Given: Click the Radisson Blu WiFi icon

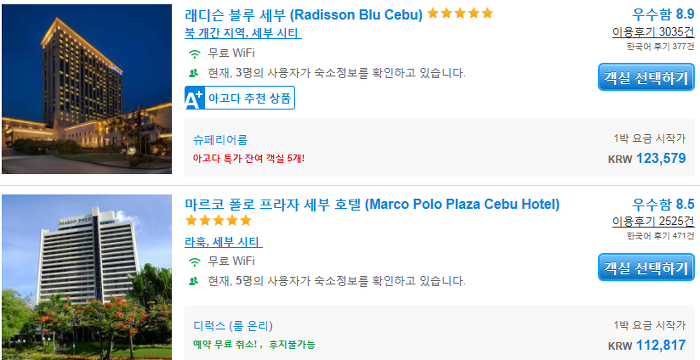Looking at the screenshot, I should pos(194,54).
